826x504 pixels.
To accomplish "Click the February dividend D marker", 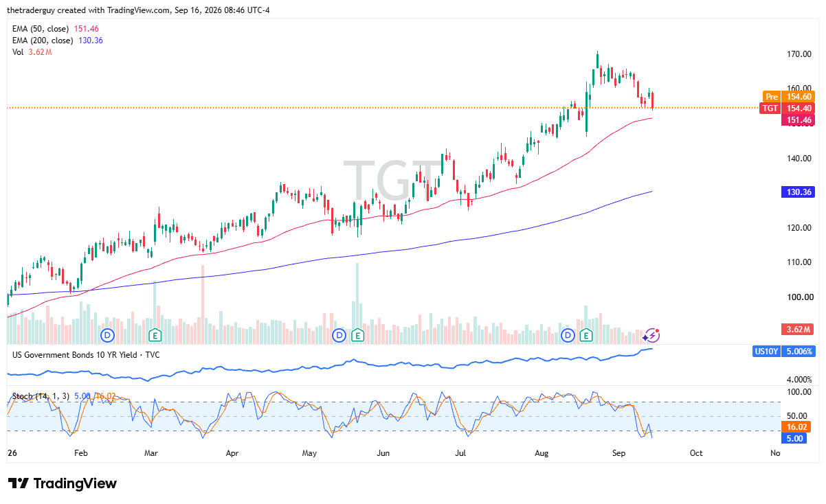I will (x=108, y=335).
